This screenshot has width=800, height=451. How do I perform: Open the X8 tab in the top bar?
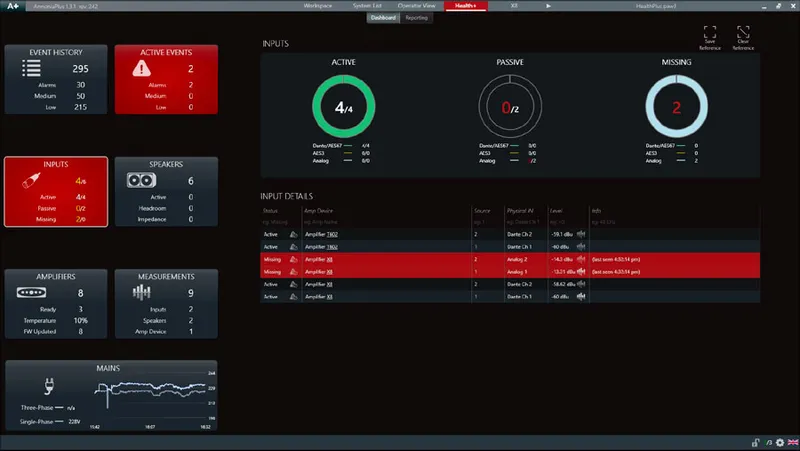[514, 6]
